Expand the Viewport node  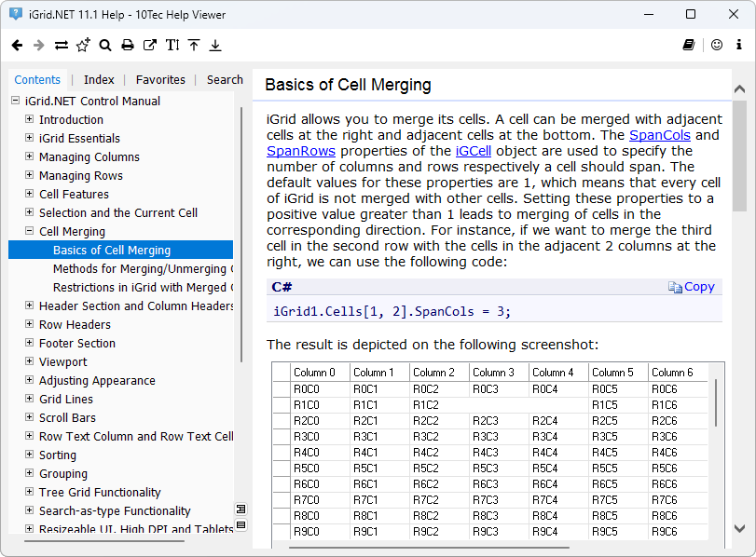[x=30, y=361]
